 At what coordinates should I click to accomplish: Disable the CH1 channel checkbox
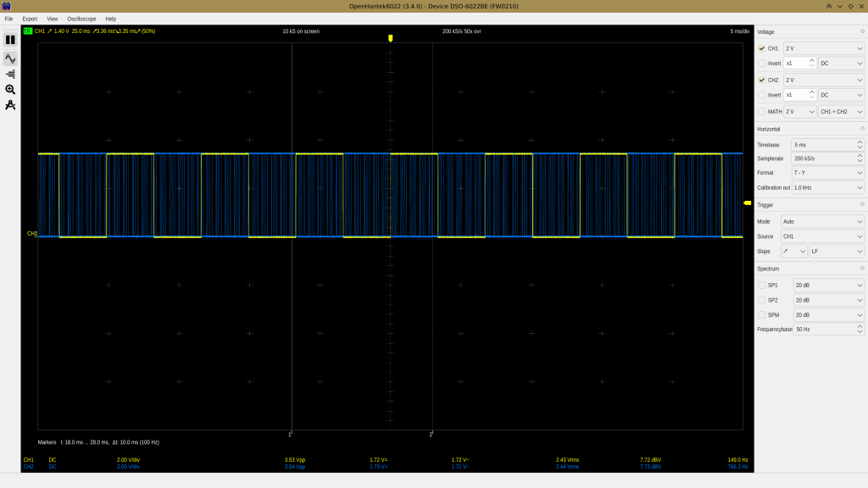761,48
